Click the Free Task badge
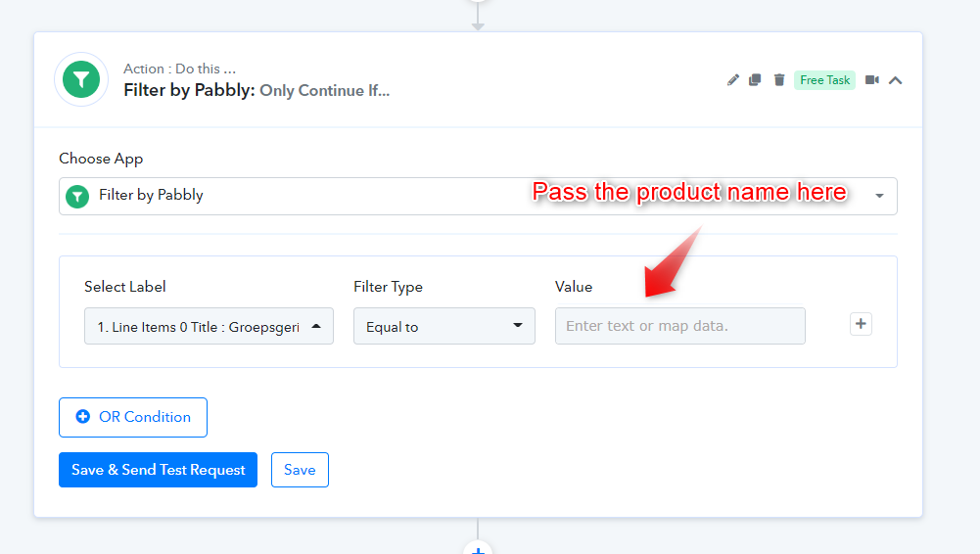Image resolution: width=980 pixels, height=554 pixels. coord(824,80)
